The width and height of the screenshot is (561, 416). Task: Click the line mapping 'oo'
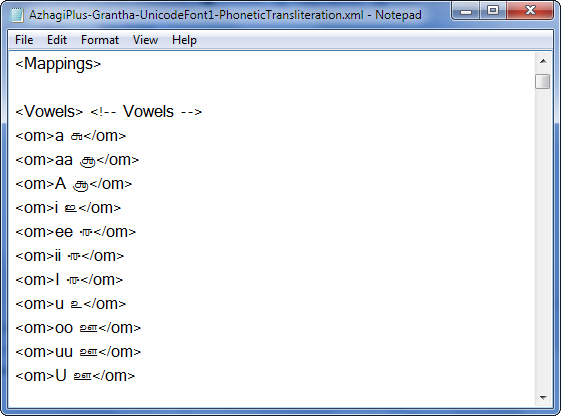point(78,328)
